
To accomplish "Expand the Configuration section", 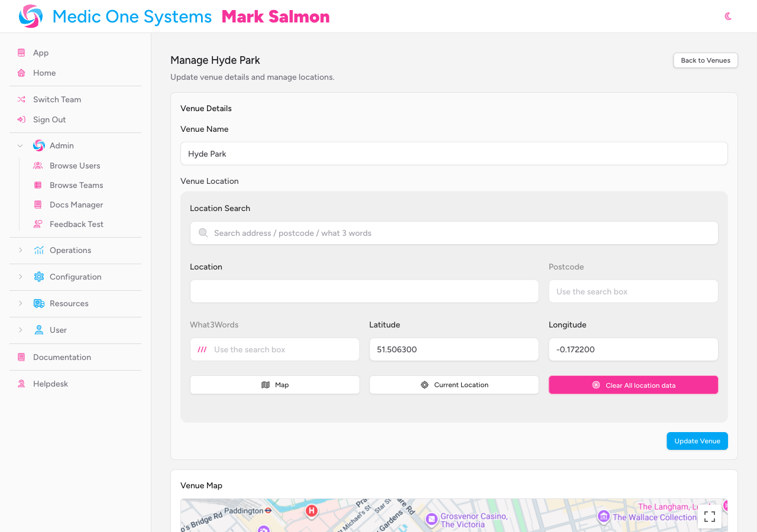I will coord(20,277).
